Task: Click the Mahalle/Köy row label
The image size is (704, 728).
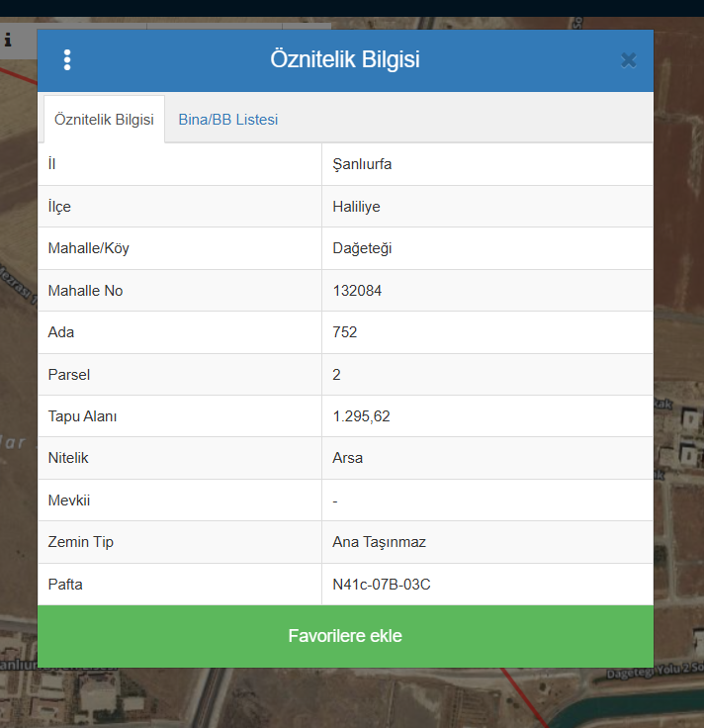Action: [x=88, y=248]
